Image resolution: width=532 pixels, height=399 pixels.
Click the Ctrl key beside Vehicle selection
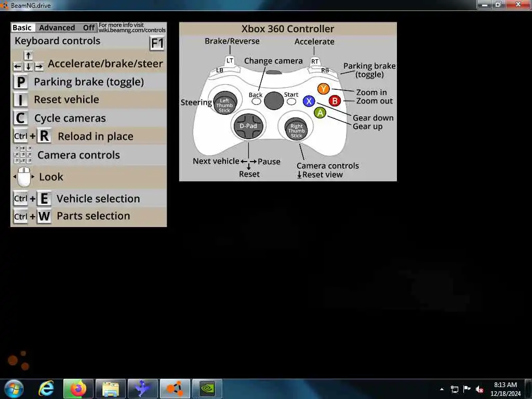pos(21,198)
